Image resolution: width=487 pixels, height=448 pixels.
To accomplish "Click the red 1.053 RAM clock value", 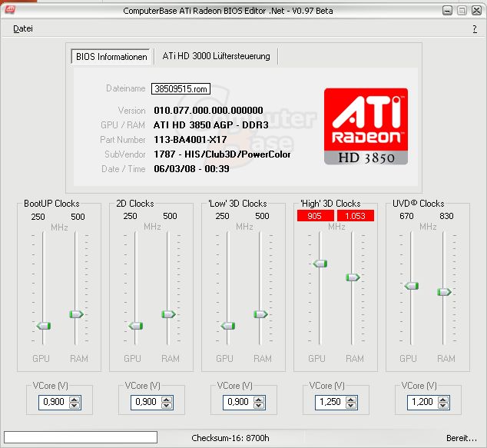I will pyautogui.click(x=356, y=216).
